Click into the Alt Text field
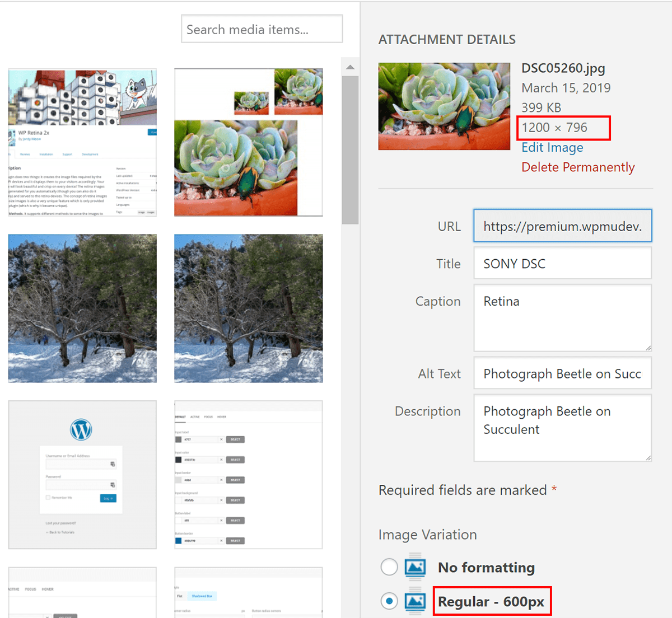The width and height of the screenshot is (672, 618). point(562,374)
